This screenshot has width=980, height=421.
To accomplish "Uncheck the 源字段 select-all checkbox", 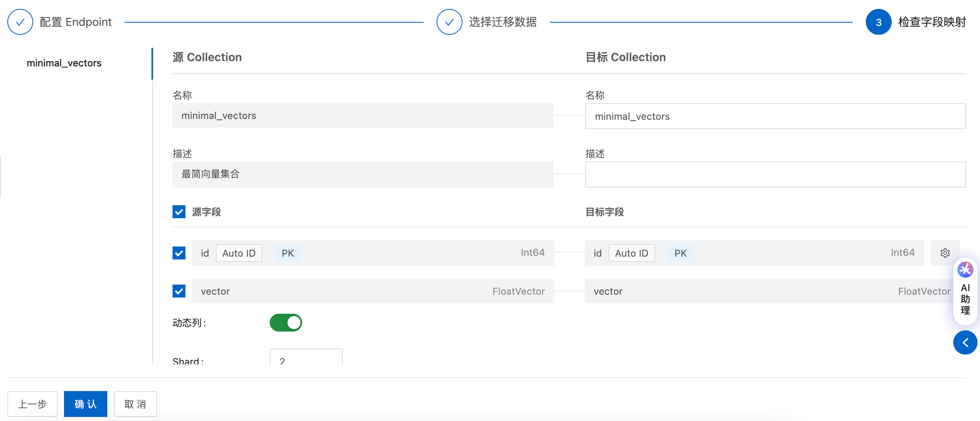I will click(x=179, y=212).
